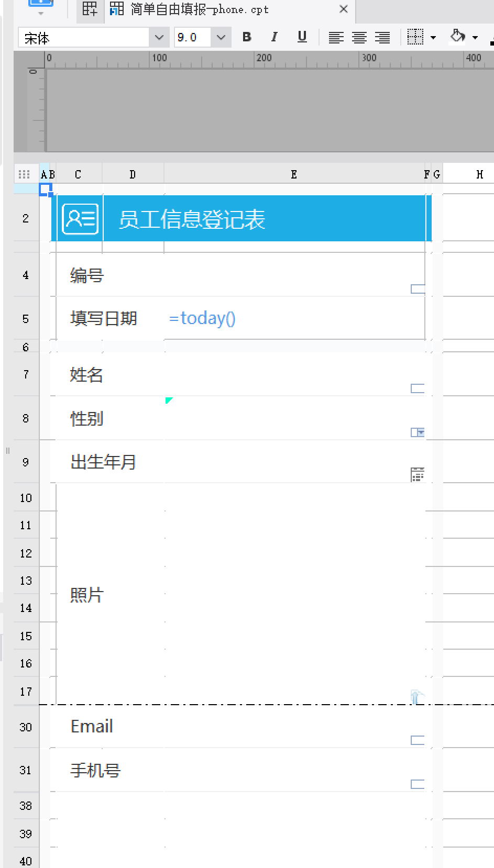Select text widget icon in Email row

coord(418,740)
